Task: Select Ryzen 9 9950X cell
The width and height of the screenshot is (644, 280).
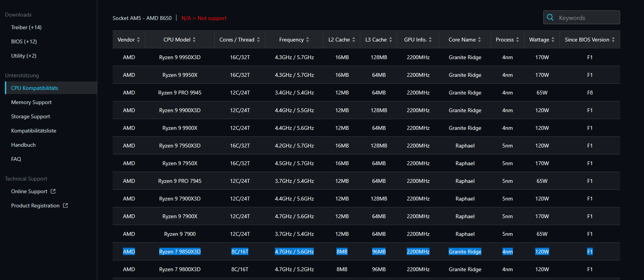Action: (x=180, y=75)
